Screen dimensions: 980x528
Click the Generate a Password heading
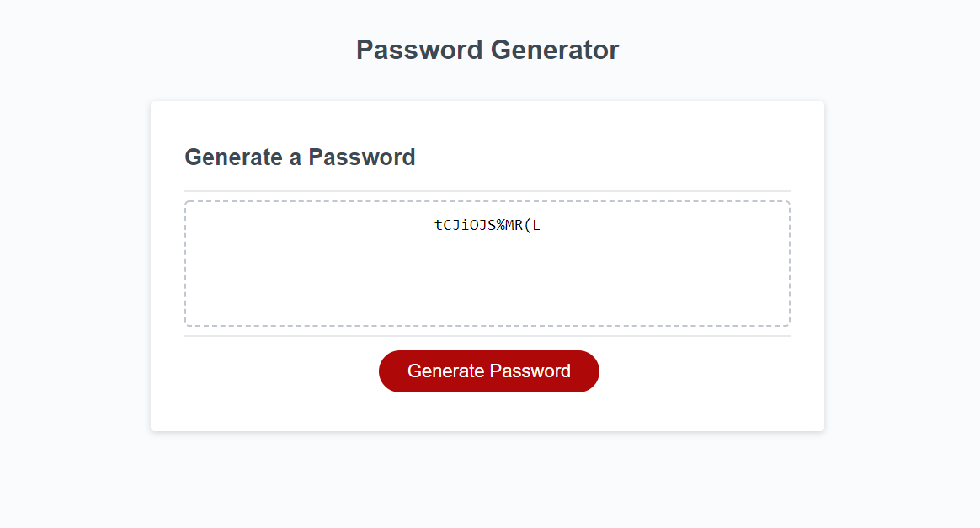point(300,157)
